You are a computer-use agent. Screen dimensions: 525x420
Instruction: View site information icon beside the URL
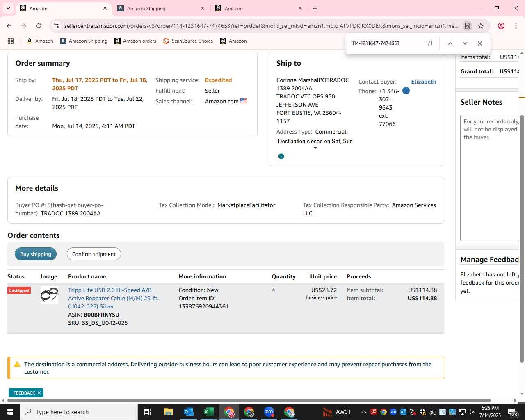click(x=56, y=26)
